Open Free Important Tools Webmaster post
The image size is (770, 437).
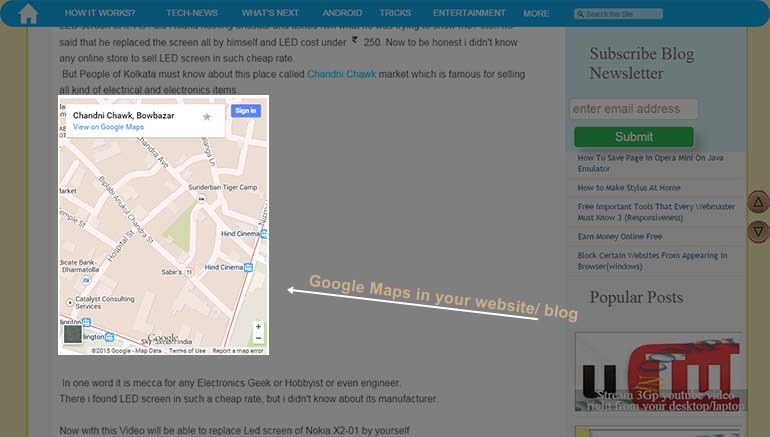click(x=656, y=212)
